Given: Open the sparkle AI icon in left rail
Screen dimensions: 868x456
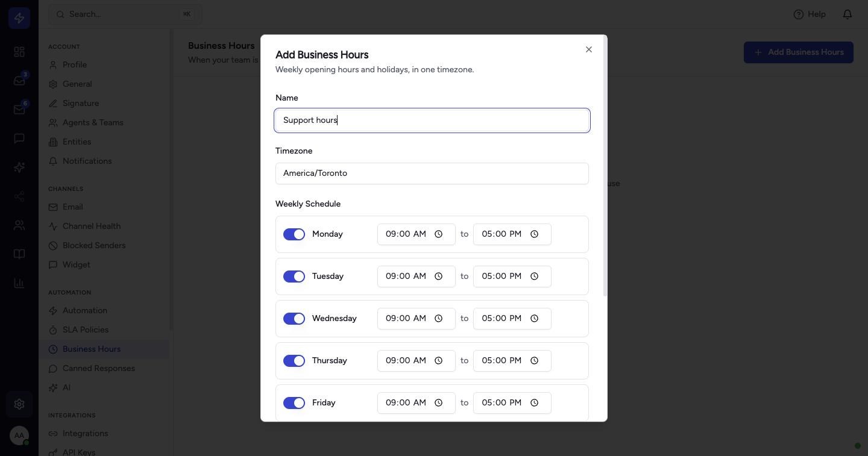Looking at the screenshot, I should (x=19, y=167).
